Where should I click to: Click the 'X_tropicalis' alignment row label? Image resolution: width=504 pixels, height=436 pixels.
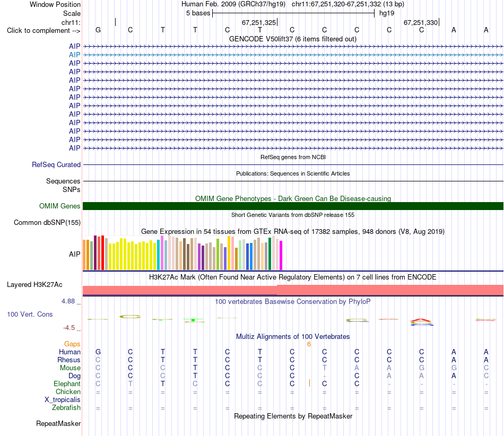click(63, 400)
